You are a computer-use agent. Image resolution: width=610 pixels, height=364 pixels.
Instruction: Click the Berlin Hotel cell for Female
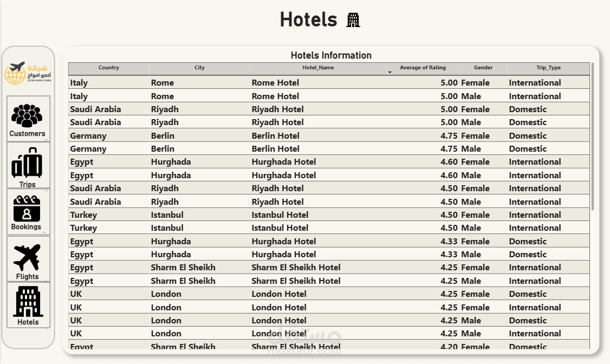276,136
